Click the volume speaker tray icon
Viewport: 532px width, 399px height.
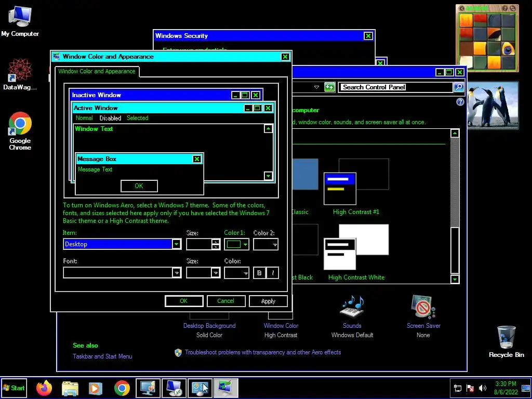pos(483,388)
